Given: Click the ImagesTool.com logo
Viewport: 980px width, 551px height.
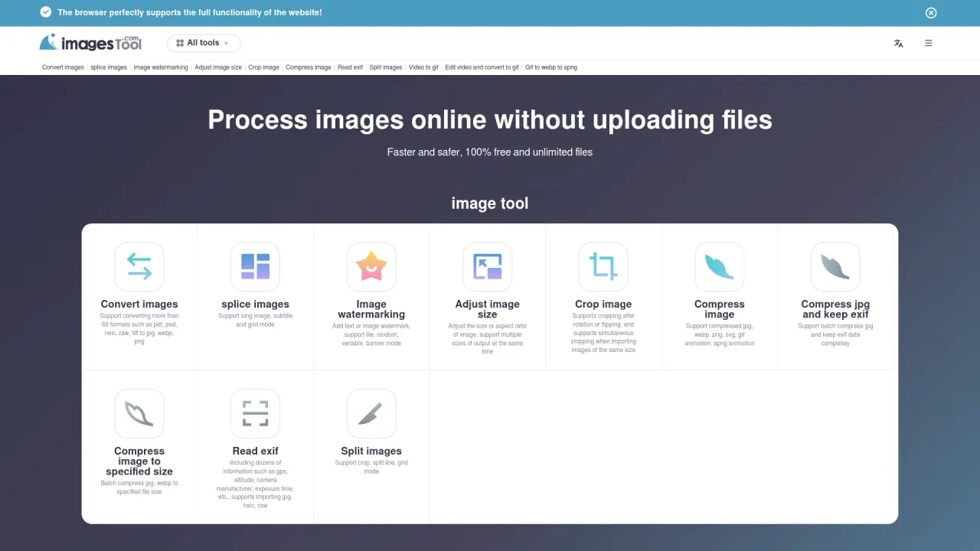Looking at the screenshot, I should click(90, 43).
